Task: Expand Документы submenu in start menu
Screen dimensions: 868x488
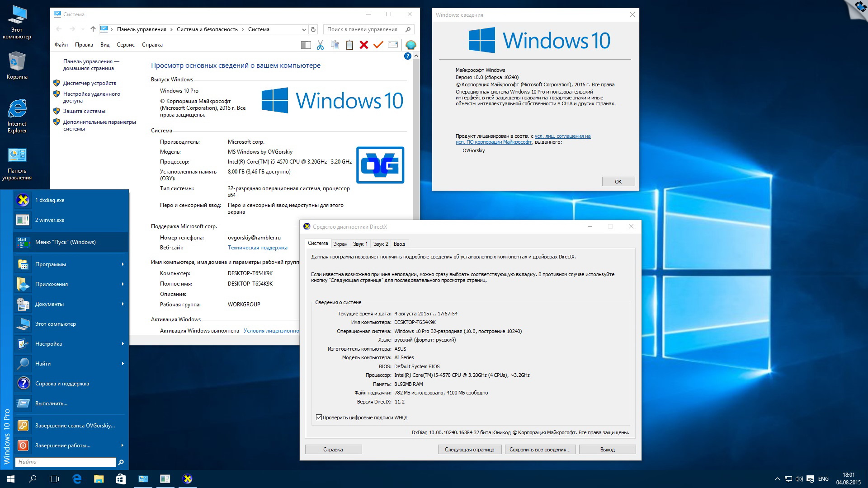Action: tap(123, 304)
